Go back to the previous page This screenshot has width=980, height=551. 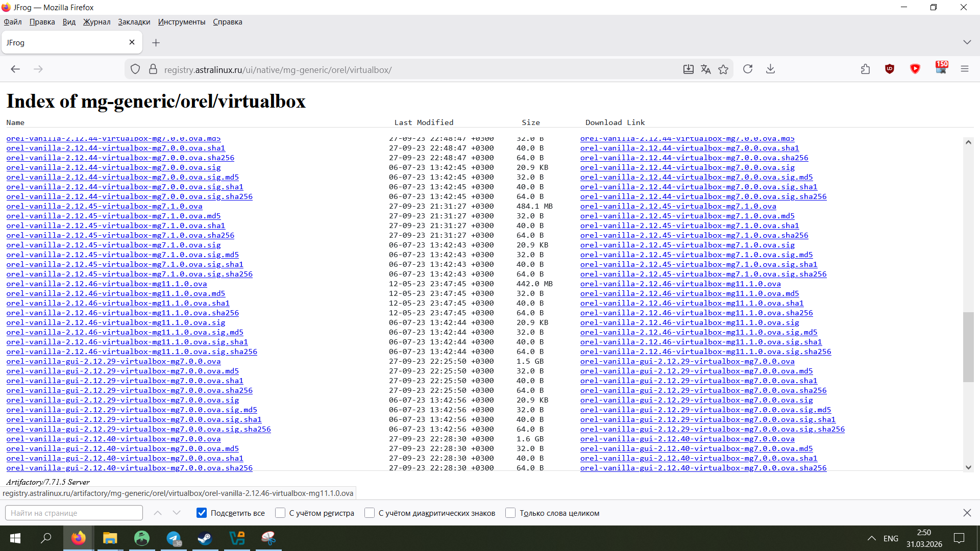click(15, 69)
